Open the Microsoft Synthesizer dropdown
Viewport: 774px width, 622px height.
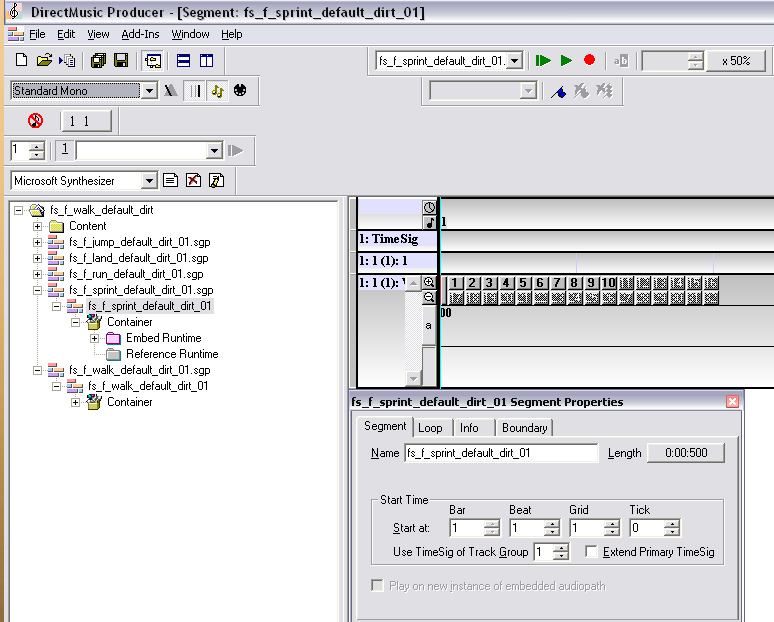(149, 181)
